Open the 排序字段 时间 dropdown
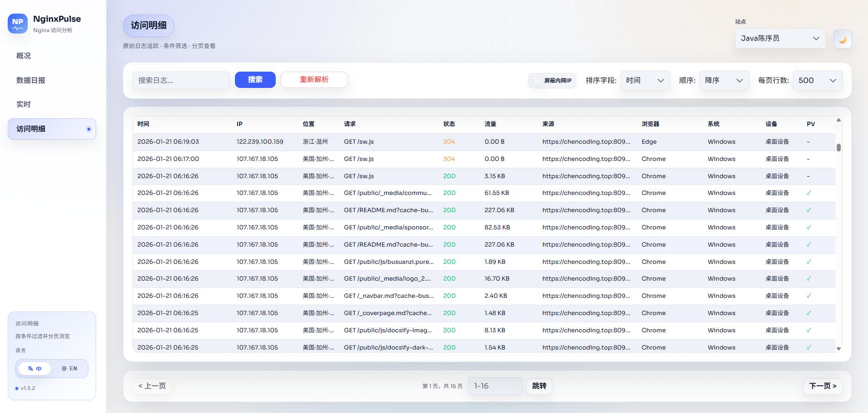Image resolution: width=868 pixels, height=413 pixels. click(644, 81)
